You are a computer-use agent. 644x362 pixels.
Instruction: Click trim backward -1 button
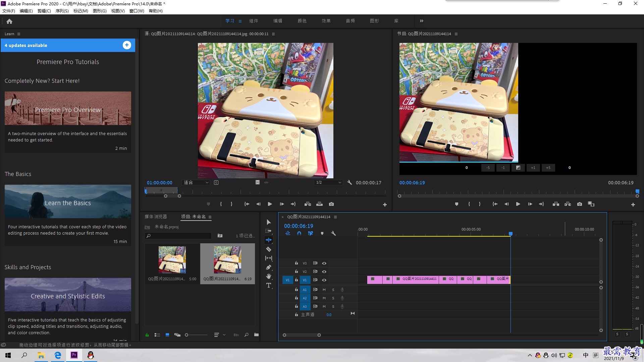(x=503, y=168)
